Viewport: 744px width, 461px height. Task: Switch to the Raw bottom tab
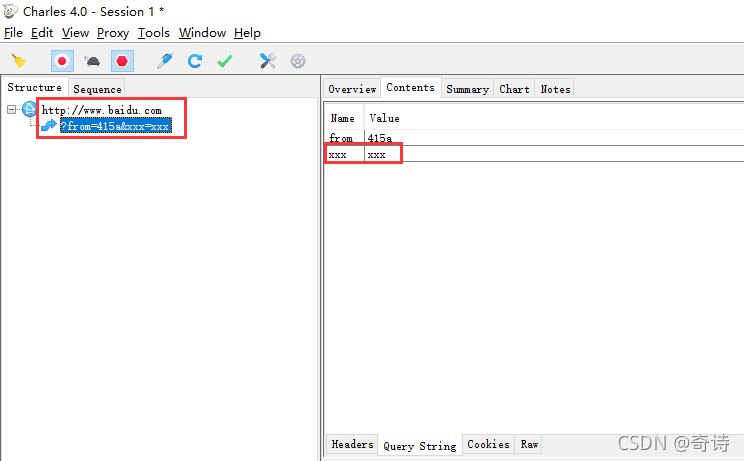[529, 444]
